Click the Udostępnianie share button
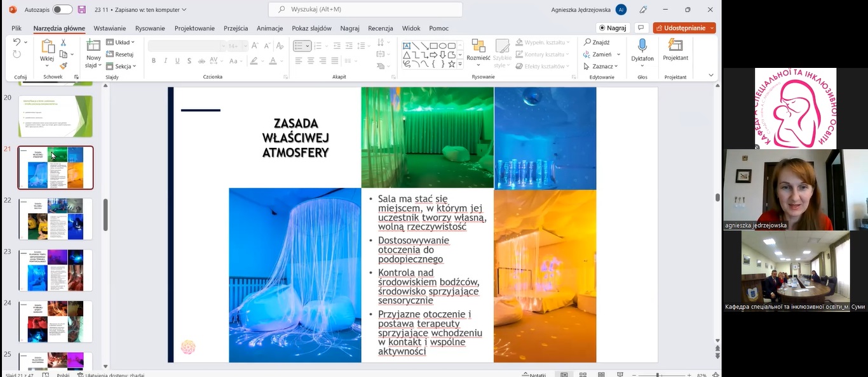Screen dimensions: 868x377 coord(684,28)
